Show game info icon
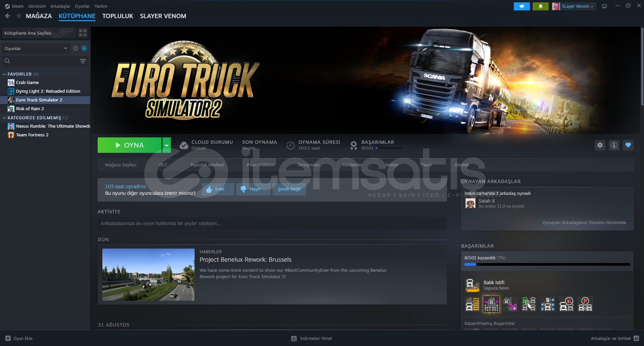This screenshot has height=346, width=644. [x=614, y=145]
